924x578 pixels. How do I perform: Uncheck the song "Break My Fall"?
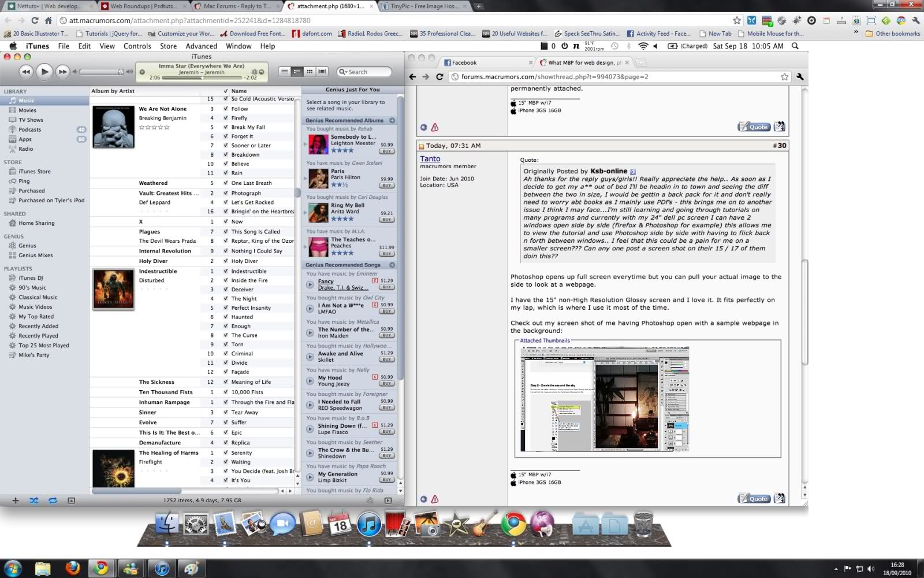[x=226, y=127]
